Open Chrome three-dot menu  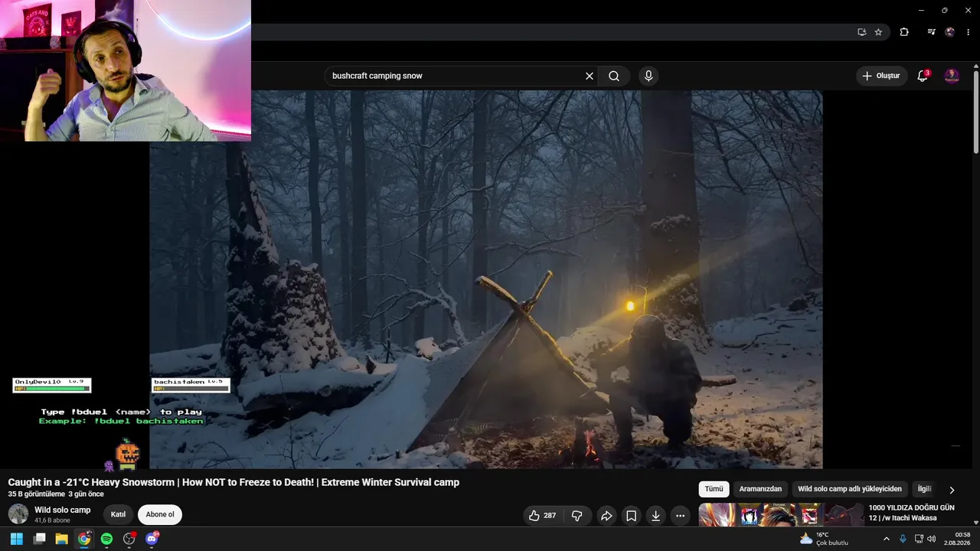[968, 32]
